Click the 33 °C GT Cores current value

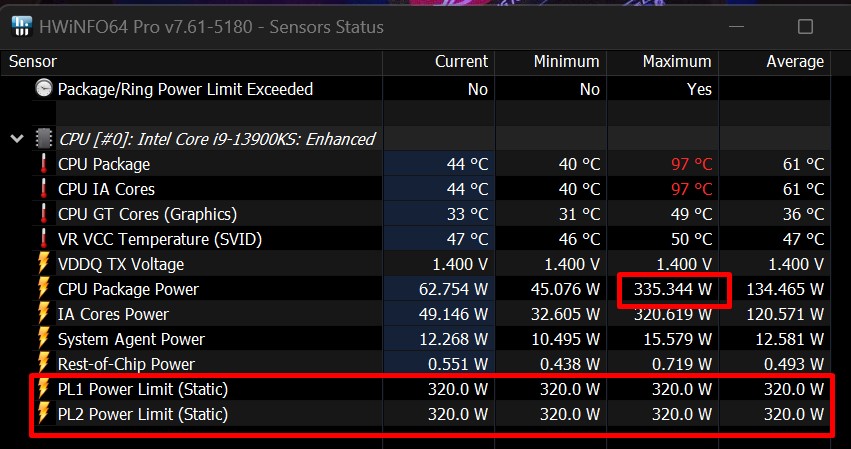click(467, 214)
